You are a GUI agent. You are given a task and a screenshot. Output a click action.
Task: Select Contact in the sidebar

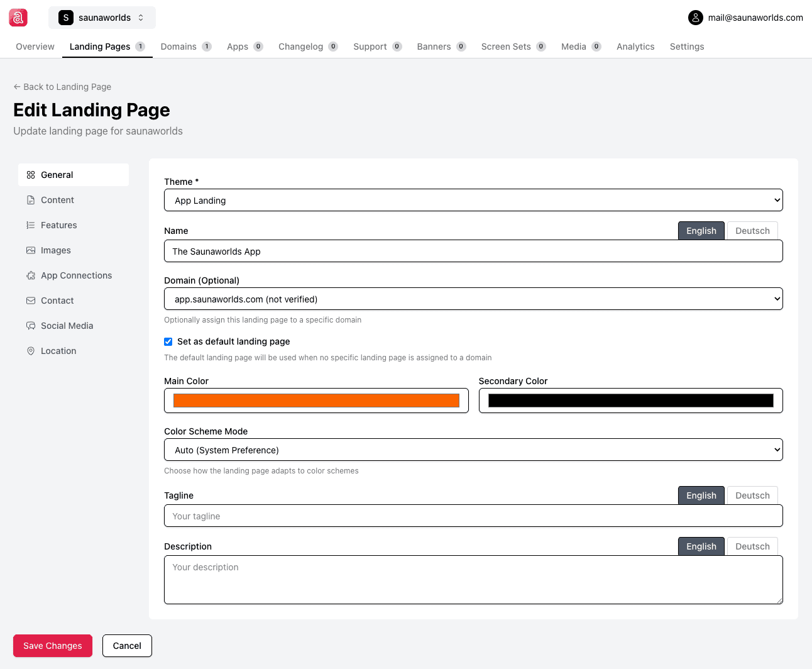coord(74,301)
